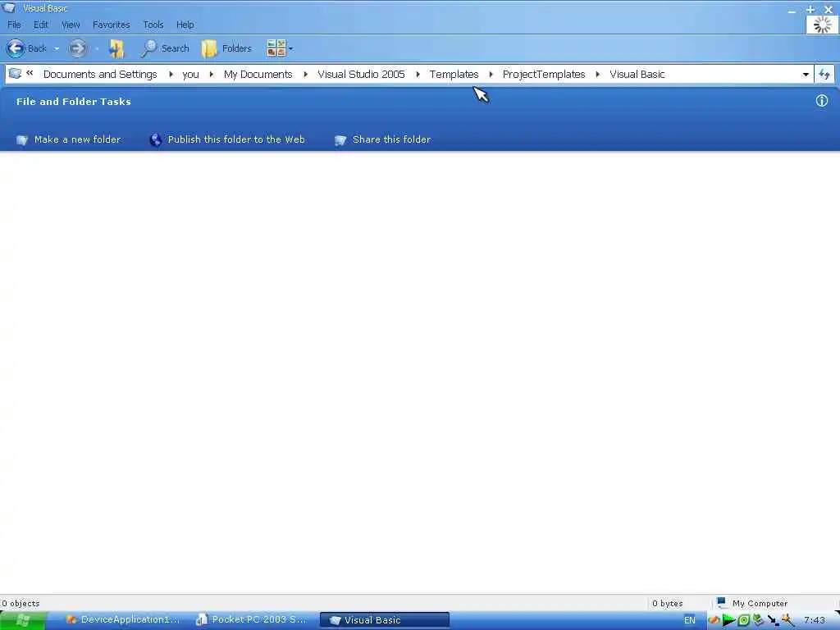Screen dimensions: 840x630
Task: Click the Share this folder link
Action: click(x=391, y=139)
